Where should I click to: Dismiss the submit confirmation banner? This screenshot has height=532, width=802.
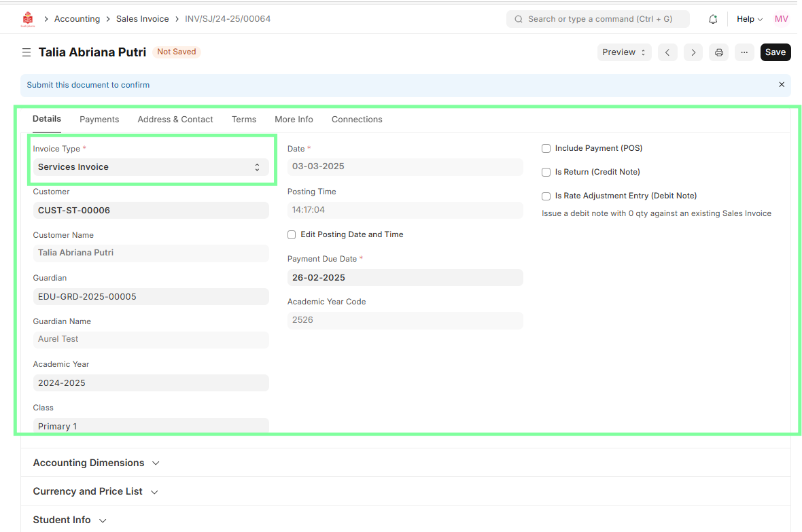tap(782, 85)
